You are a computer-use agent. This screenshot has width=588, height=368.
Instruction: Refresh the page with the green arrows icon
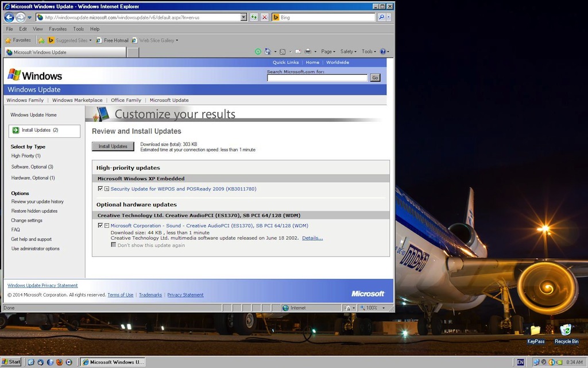[x=254, y=17]
